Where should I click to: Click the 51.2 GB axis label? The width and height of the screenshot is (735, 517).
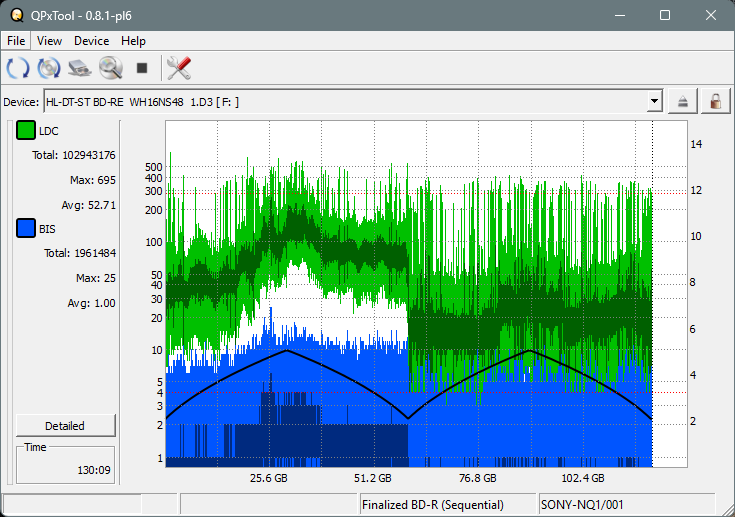pyautogui.click(x=373, y=478)
